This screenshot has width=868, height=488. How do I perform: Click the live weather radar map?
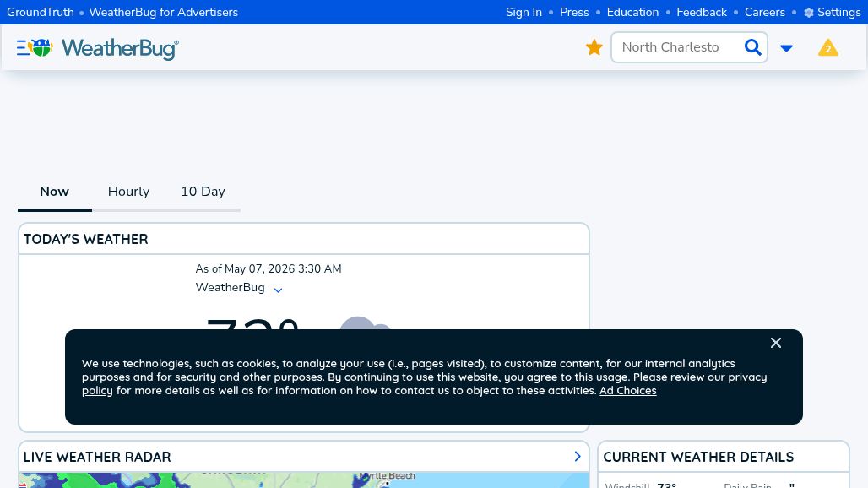303,480
